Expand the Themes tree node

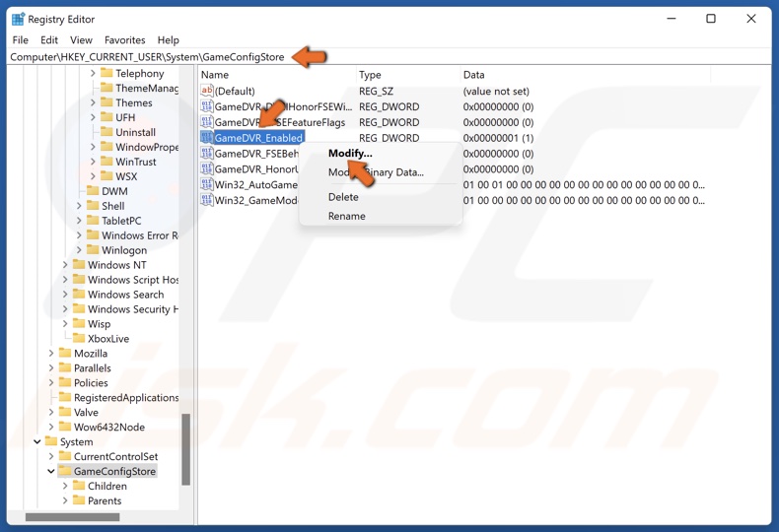(93, 102)
